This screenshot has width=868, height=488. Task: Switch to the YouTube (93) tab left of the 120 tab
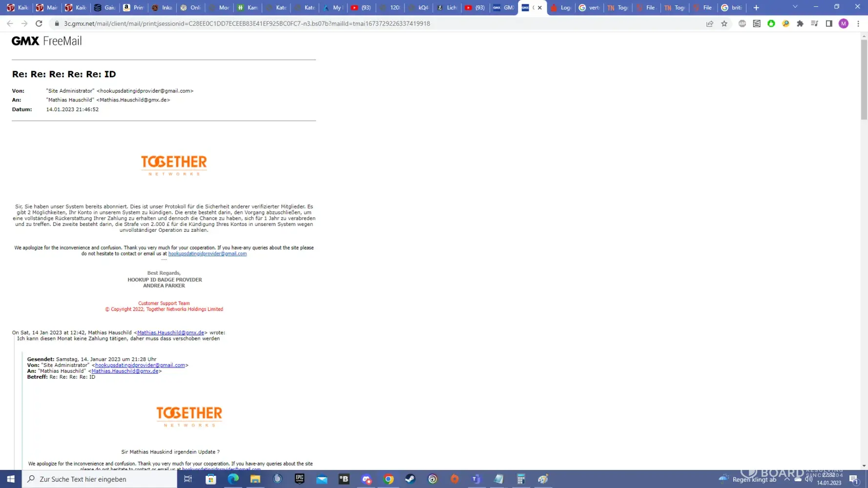pyautogui.click(x=361, y=7)
